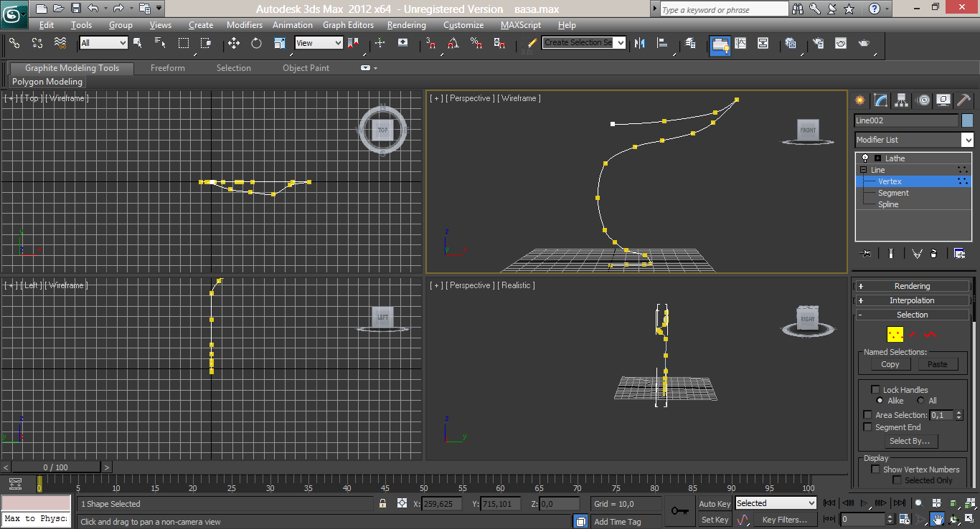Toggle Angle Snap icon
This screenshot has height=529, width=980.
click(452, 43)
